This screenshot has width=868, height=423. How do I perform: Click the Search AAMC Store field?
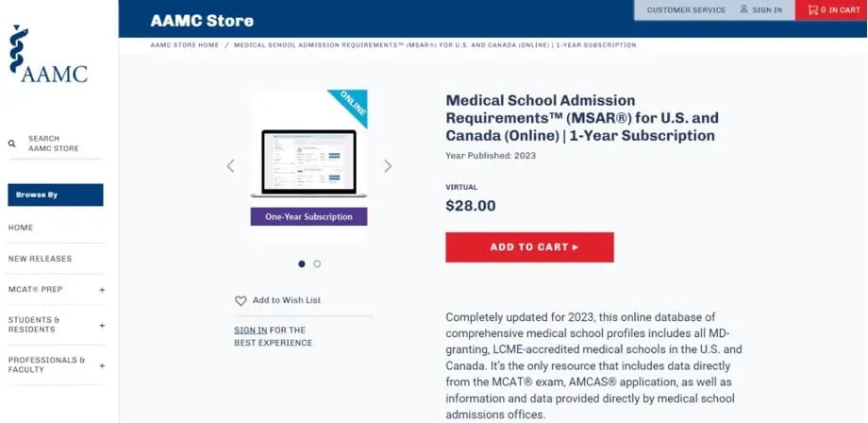[x=58, y=144]
